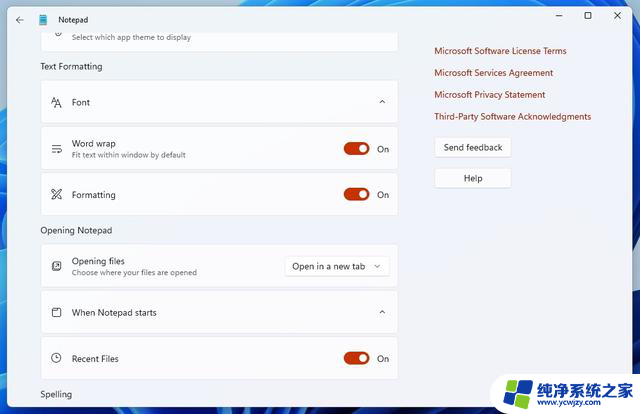
Task: Disable the Formatting toggle
Action: coord(356,194)
